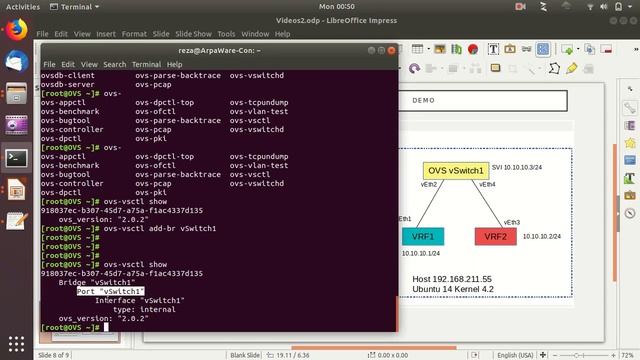This screenshot has width=640, height=360.
Task: Open the Impress Slide Show menu
Action: (x=193, y=34)
